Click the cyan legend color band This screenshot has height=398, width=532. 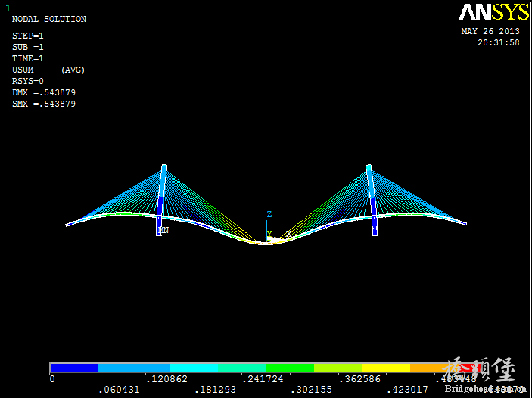point(194,368)
